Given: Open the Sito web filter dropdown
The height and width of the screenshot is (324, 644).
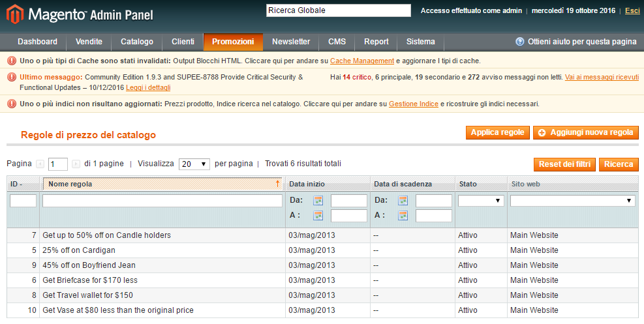Looking at the screenshot, I should coord(572,201).
